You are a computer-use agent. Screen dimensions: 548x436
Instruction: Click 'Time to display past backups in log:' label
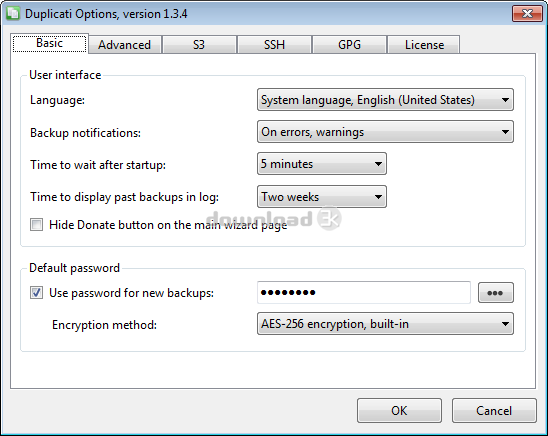click(124, 197)
